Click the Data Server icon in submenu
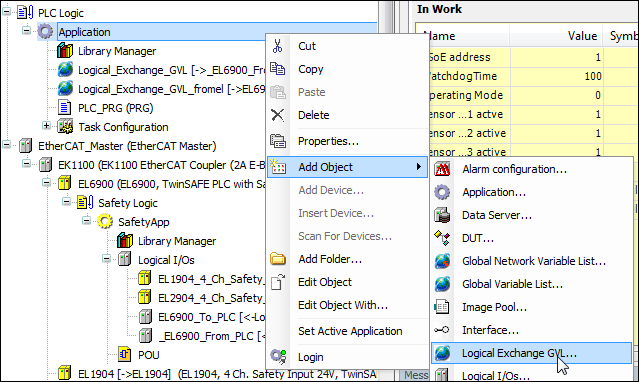The image size is (639, 382). coord(442,215)
